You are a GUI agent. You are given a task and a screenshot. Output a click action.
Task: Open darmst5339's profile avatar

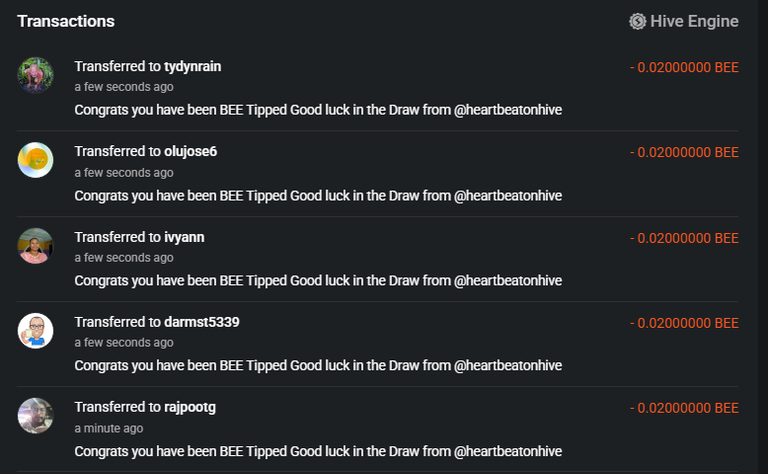click(36, 330)
